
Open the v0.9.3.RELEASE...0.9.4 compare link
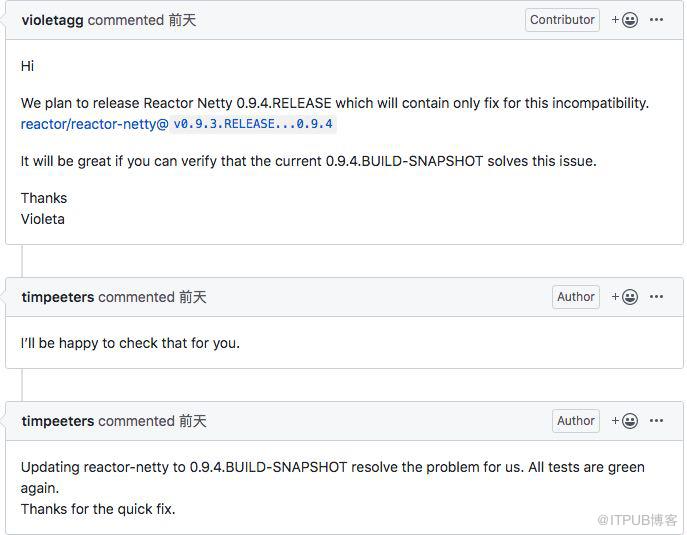click(253, 124)
